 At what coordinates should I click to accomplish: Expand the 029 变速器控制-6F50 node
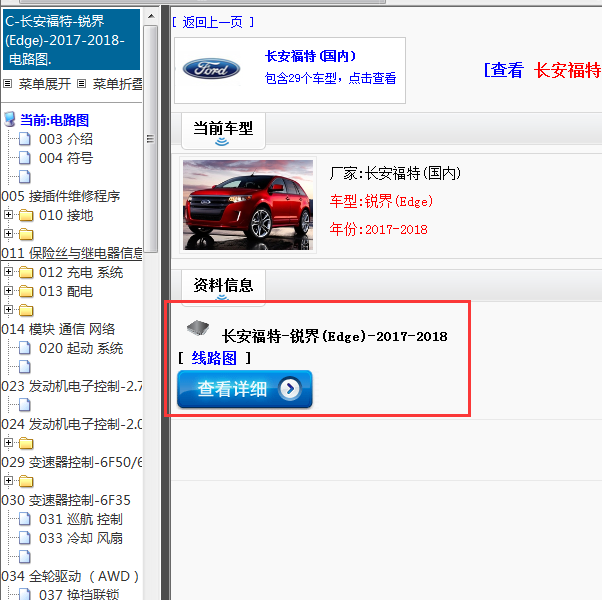pyautogui.click(x=8, y=442)
